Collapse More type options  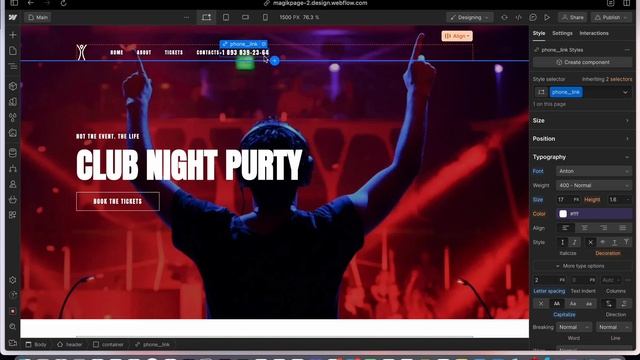[582, 266]
